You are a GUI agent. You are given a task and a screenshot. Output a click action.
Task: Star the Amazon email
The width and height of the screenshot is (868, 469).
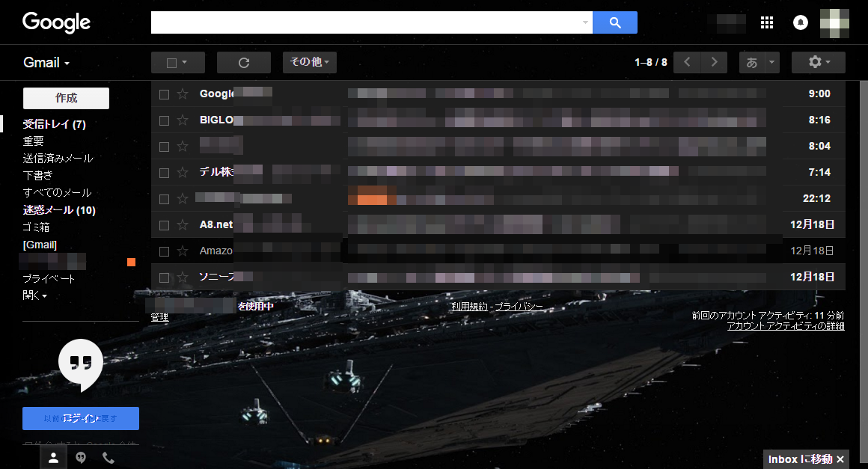click(x=182, y=251)
